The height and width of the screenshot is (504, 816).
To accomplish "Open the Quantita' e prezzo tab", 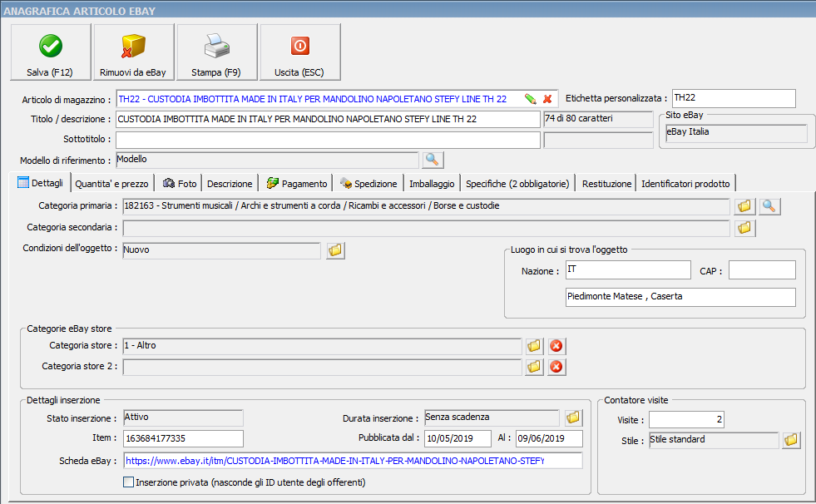I will pyautogui.click(x=112, y=184).
